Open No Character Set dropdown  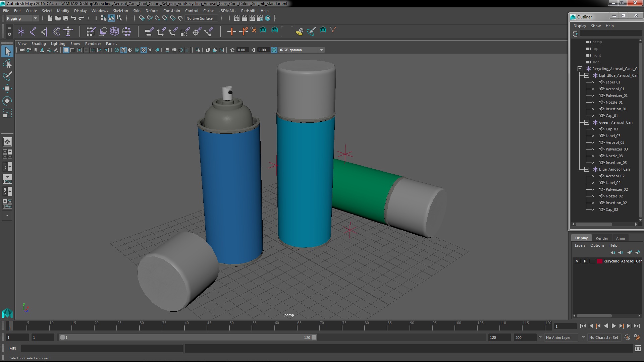(604, 338)
